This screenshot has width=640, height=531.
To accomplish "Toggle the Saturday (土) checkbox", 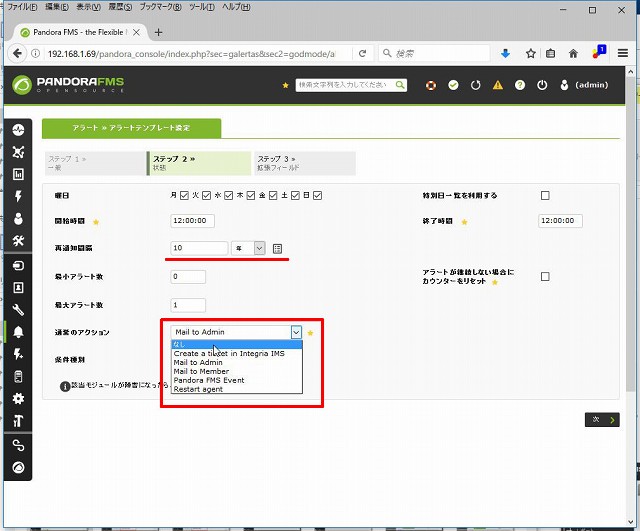I will tap(296, 196).
